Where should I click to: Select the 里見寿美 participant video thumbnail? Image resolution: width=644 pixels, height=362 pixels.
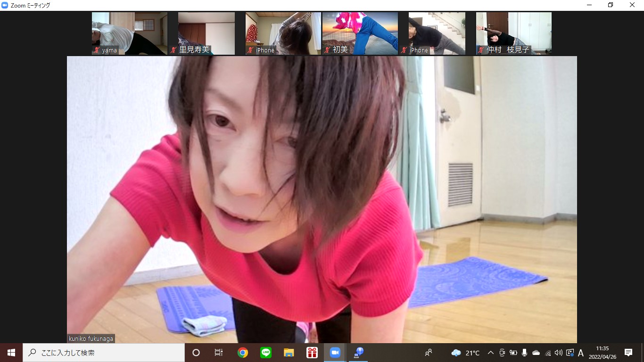(x=206, y=33)
